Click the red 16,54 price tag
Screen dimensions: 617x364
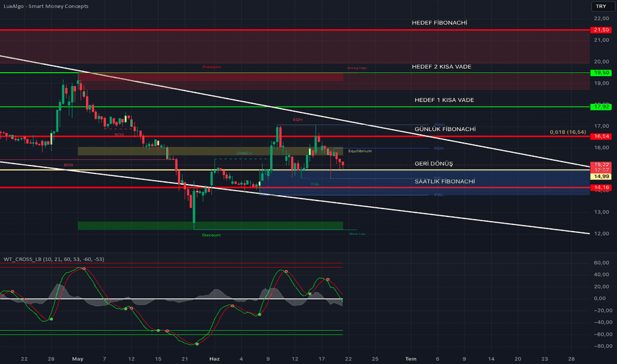601,136
